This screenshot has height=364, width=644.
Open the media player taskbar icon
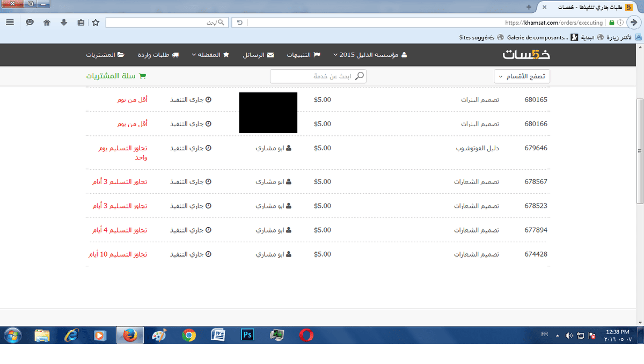pyautogui.click(x=100, y=335)
